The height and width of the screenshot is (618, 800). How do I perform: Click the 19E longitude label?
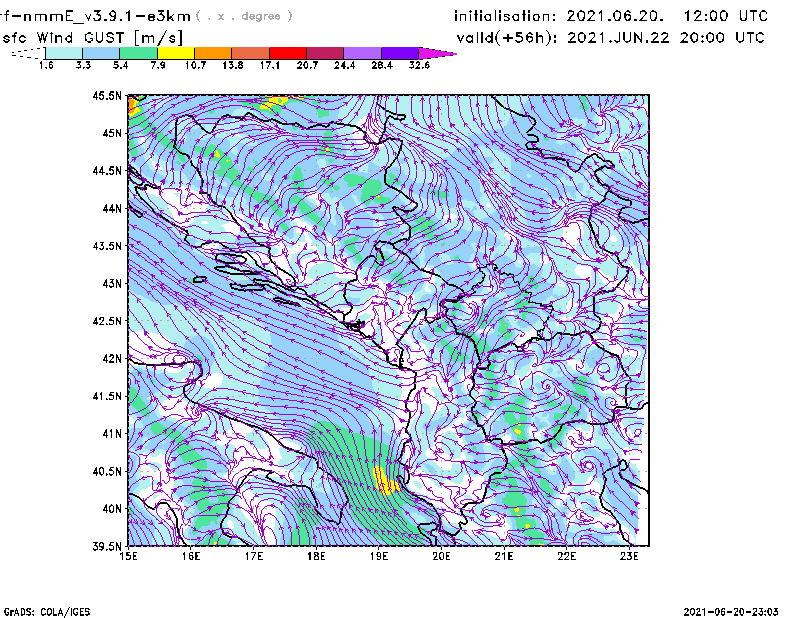click(379, 556)
